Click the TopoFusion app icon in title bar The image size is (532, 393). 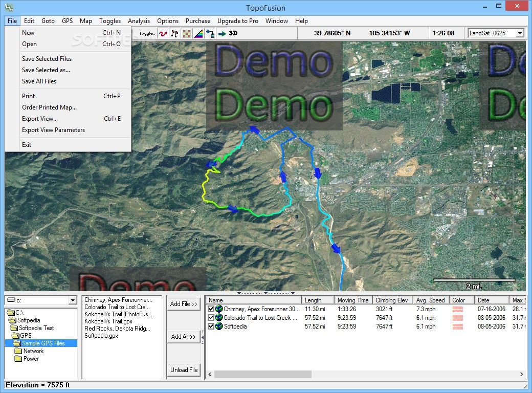coord(9,7)
